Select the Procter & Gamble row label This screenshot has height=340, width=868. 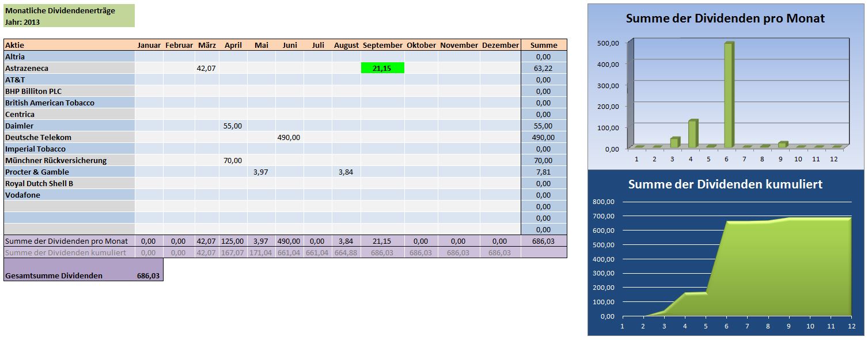pyautogui.click(x=69, y=172)
